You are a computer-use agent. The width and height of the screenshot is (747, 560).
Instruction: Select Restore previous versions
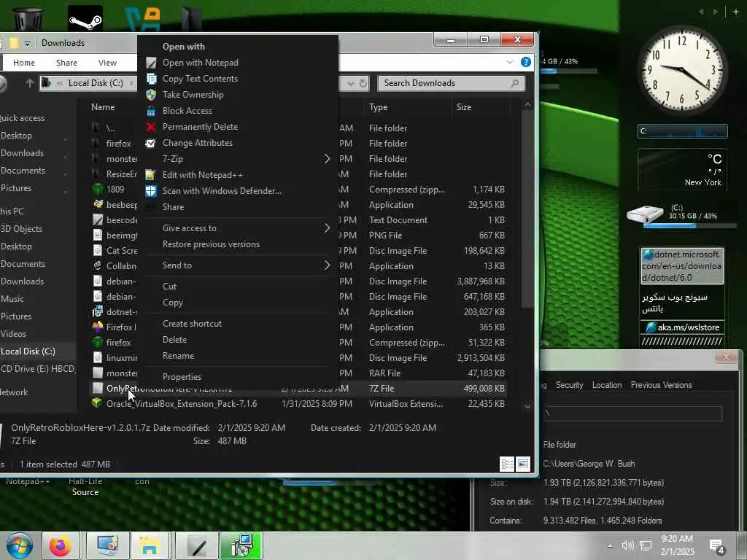click(x=211, y=244)
